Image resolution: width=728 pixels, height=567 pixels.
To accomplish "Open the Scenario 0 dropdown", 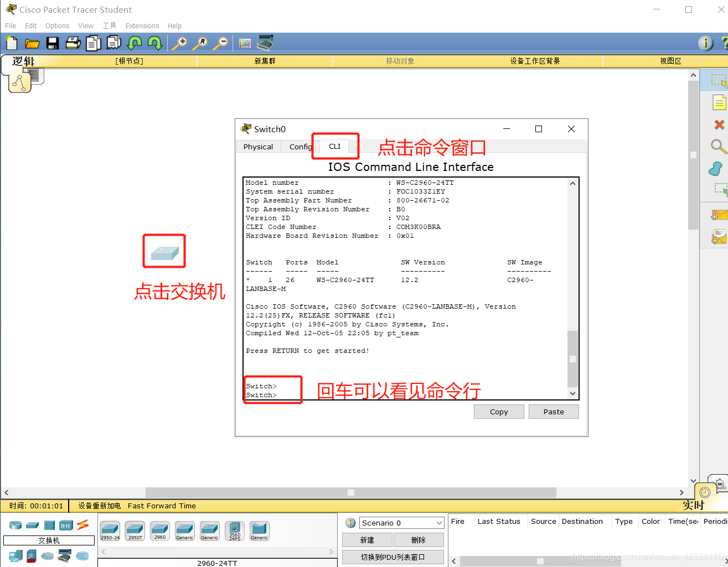I will 402,523.
